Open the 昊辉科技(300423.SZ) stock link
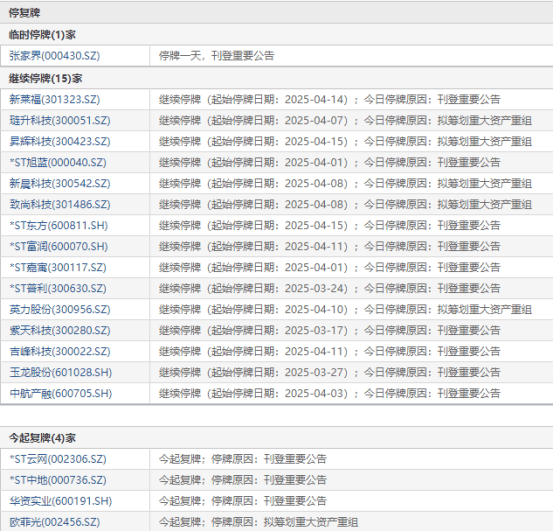The height and width of the screenshot is (531, 554). point(60,141)
